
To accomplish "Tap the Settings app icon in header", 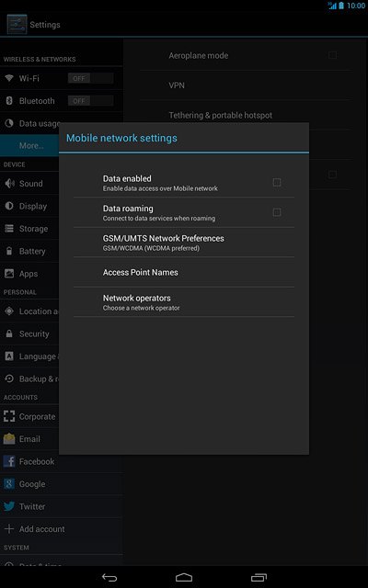I will pos(17,25).
